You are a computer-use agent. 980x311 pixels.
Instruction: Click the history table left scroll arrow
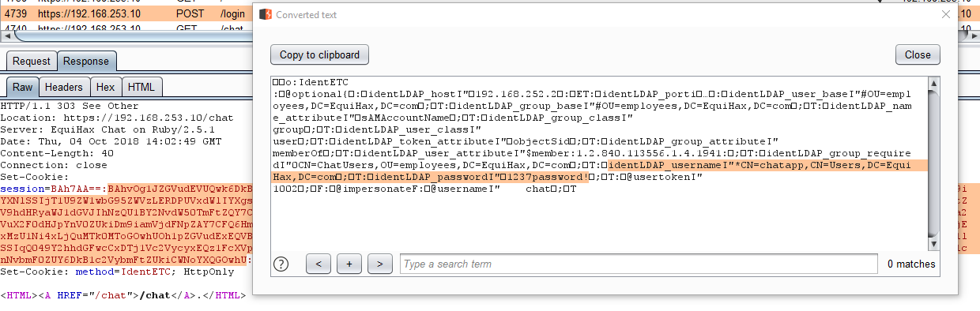[9, 36]
